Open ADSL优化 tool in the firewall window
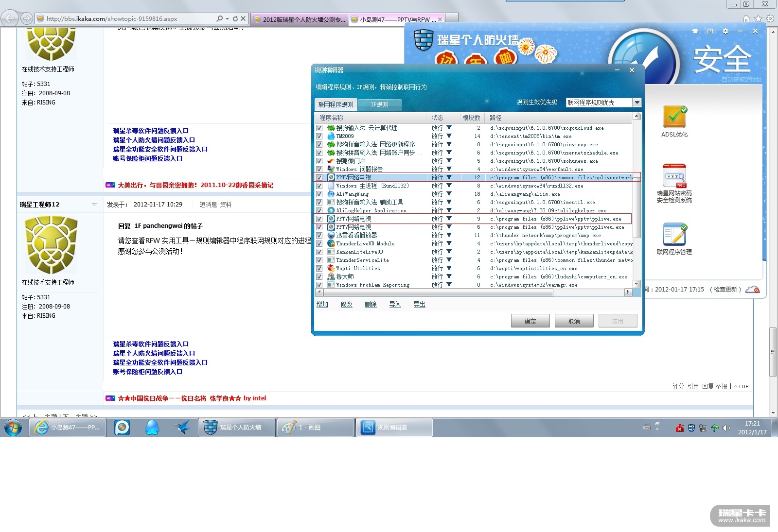The image size is (778, 532). (674, 121)
